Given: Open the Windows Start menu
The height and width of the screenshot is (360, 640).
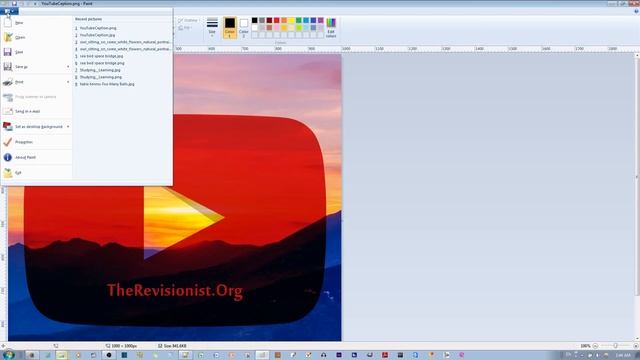Looking at the screenshot, I should [x=8, y=355].
